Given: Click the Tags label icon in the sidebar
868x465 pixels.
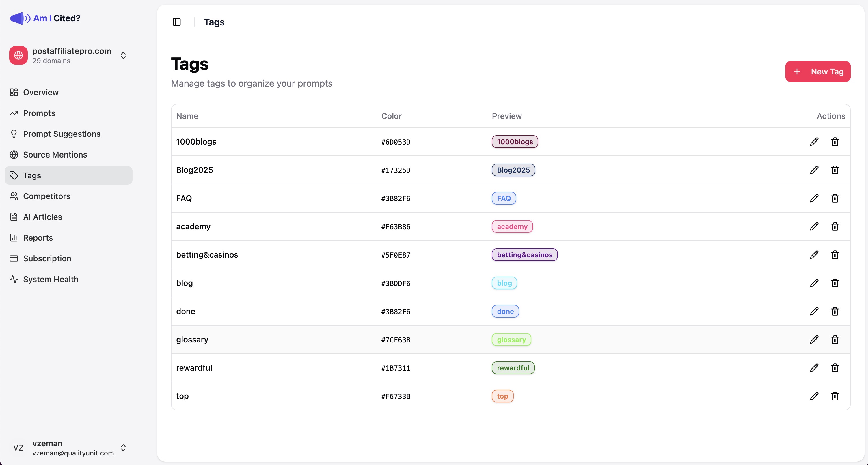Looking at the screenshot, I should tap(14, 175).
